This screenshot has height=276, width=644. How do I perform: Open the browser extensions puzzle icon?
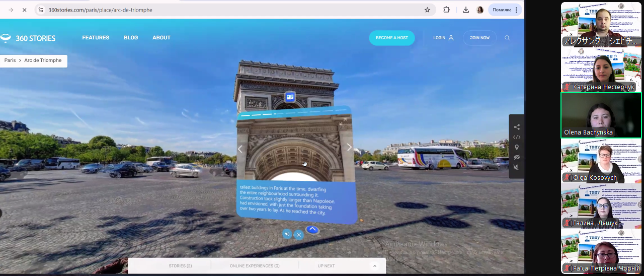coord(446,10)
